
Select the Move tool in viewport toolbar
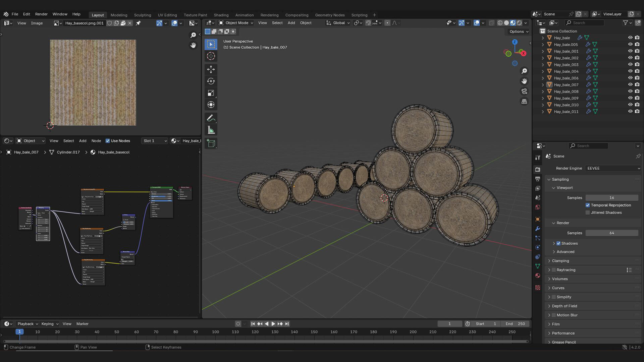click(211, 69)
